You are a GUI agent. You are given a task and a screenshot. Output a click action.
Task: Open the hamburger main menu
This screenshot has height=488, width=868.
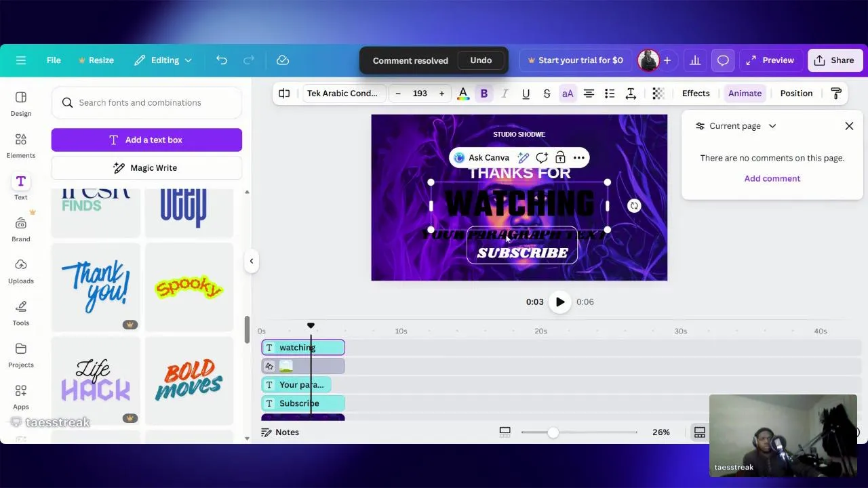point(21,60)
